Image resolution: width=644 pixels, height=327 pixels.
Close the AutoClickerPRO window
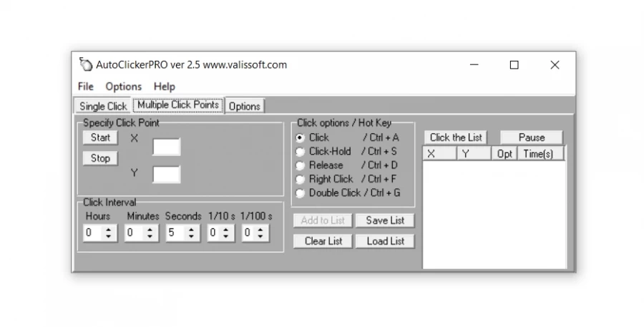point(555,65)
